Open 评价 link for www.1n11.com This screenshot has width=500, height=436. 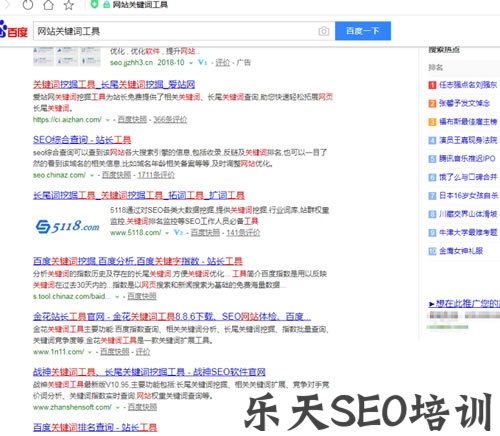coord(143,352)
